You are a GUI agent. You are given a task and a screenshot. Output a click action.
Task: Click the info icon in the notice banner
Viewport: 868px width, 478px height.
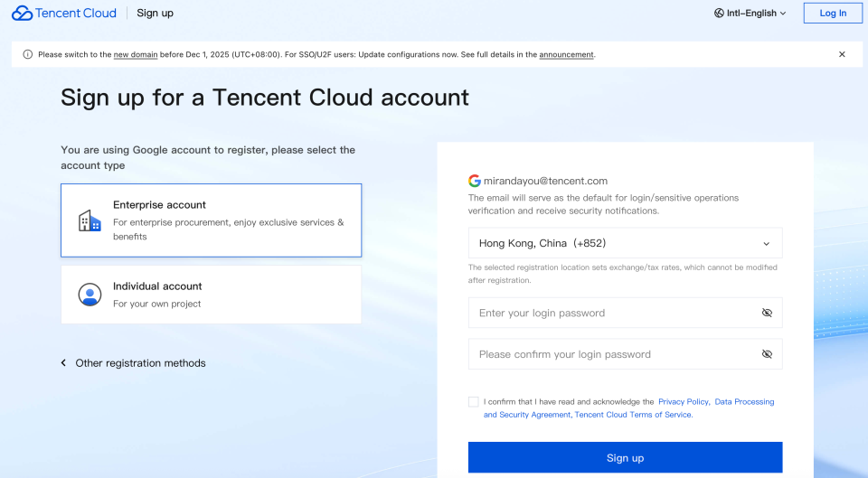click(x=28, y=54)
